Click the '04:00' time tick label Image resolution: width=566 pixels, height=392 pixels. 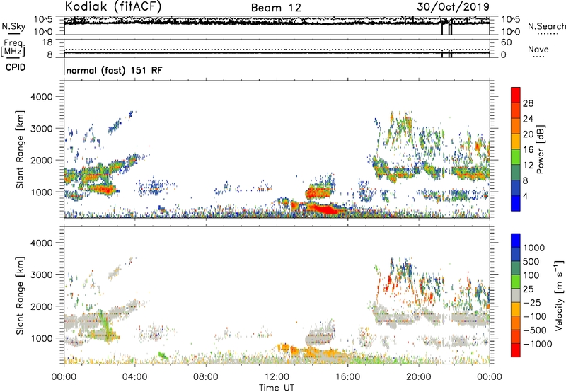134,377
